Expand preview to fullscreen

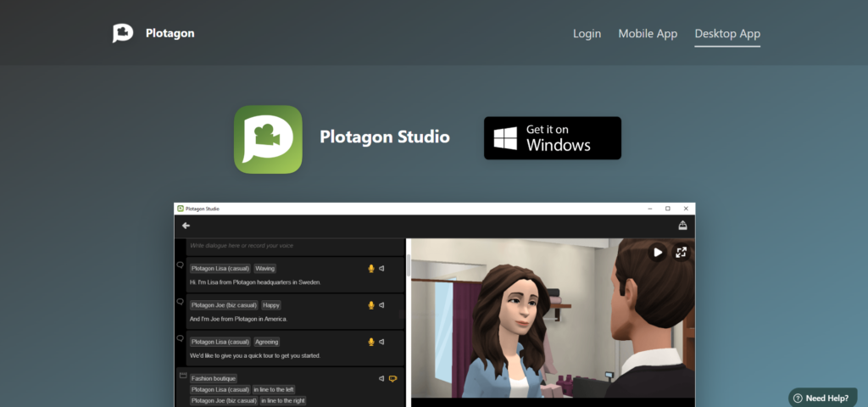[681, 253]
